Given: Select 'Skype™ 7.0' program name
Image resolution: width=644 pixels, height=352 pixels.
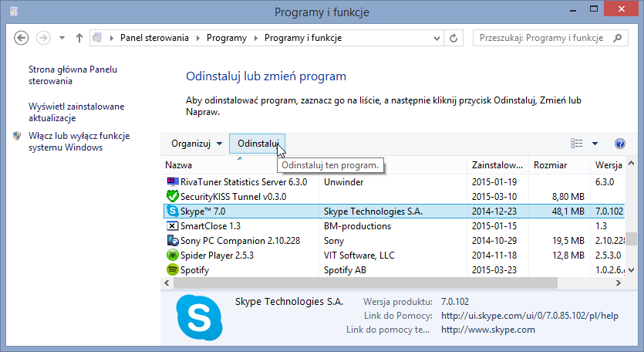Looking at the screenshot, I should point(203,212).
